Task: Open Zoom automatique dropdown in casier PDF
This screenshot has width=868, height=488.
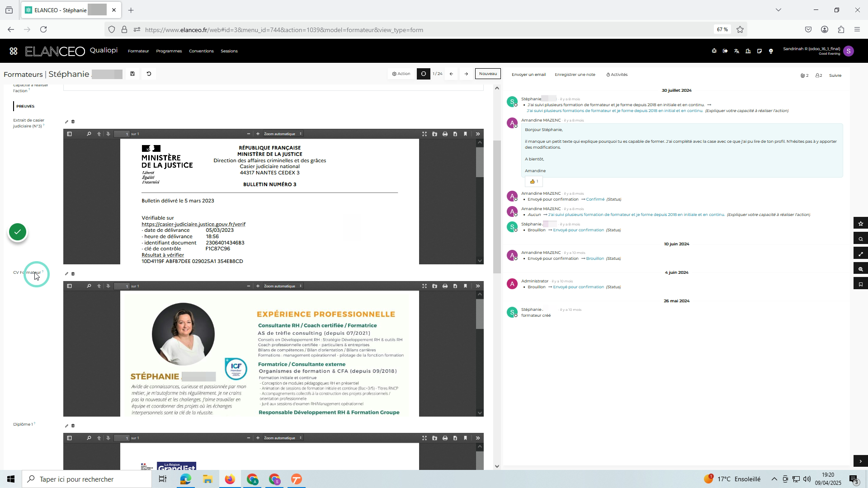Action: click(x=283, y=134)
